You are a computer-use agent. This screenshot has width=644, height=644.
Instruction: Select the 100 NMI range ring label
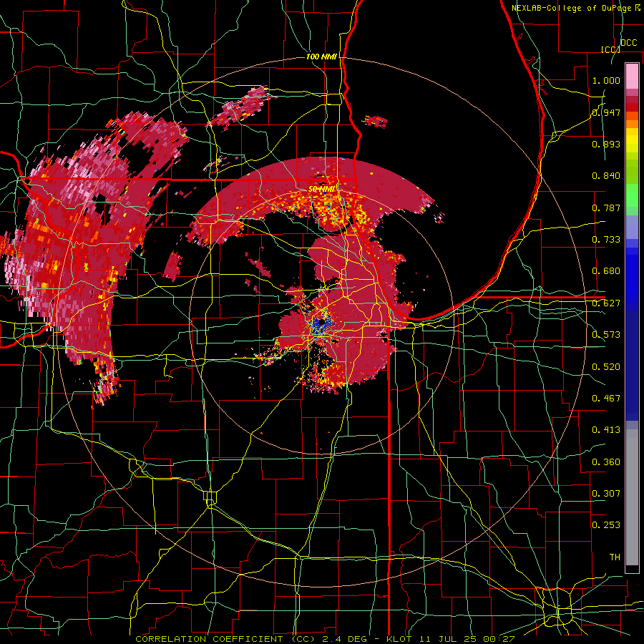tap(321, 57)
